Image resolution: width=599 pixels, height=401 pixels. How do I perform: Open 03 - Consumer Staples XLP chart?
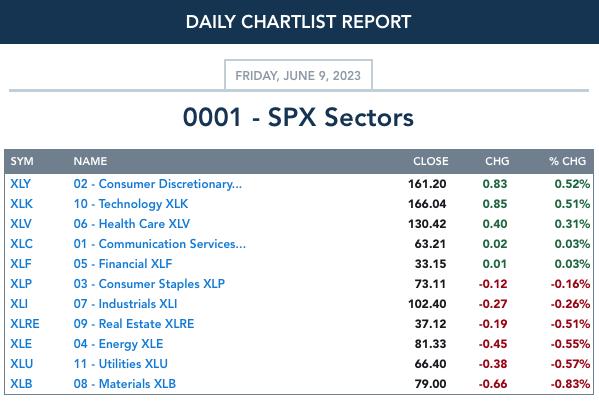point(149,284)
